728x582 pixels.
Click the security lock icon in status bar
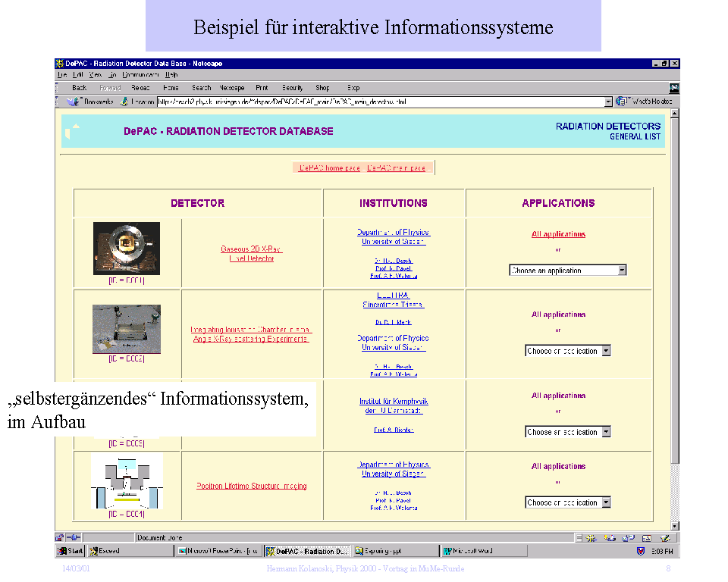point(59,537)
